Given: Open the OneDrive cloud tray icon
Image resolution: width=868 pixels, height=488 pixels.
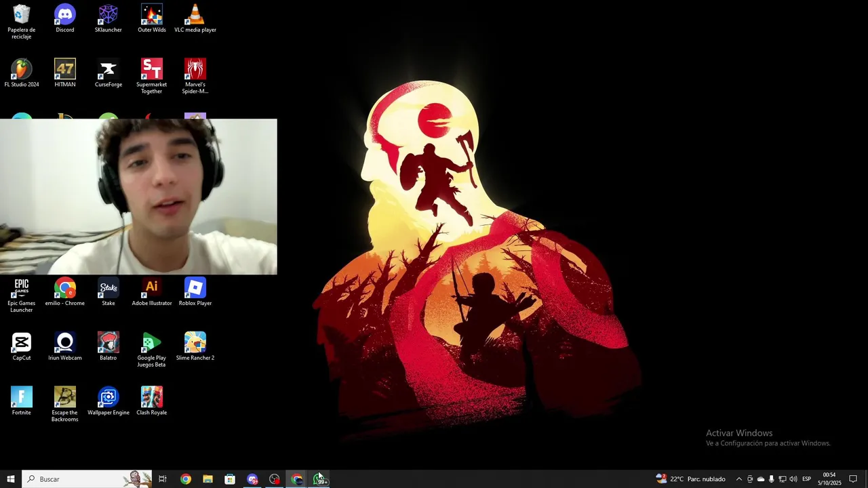Looking at the screenshot, I should coord(761,479).
